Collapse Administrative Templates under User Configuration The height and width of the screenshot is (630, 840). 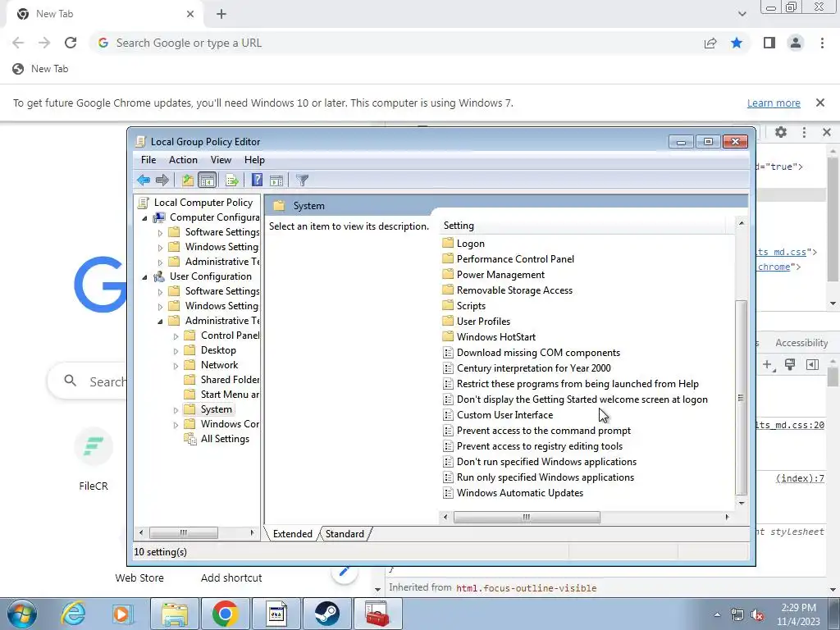[x=160, y=322]
